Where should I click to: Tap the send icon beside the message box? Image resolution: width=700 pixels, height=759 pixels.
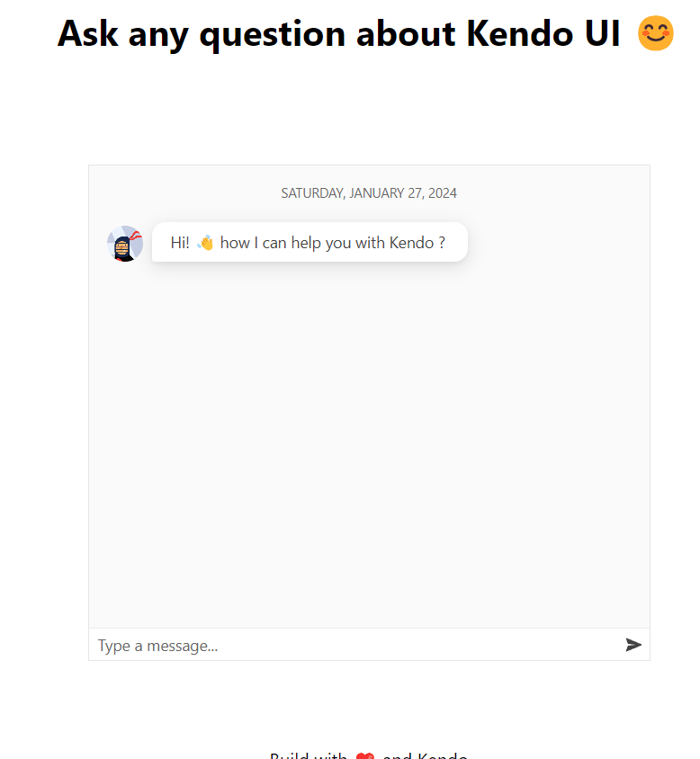[x=633, y=645]
